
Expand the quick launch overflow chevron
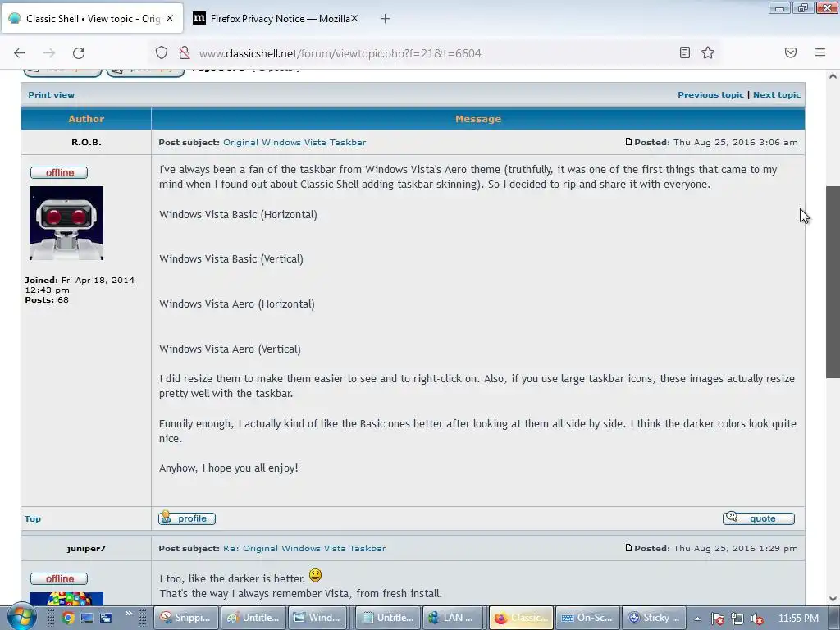point(129,614)
